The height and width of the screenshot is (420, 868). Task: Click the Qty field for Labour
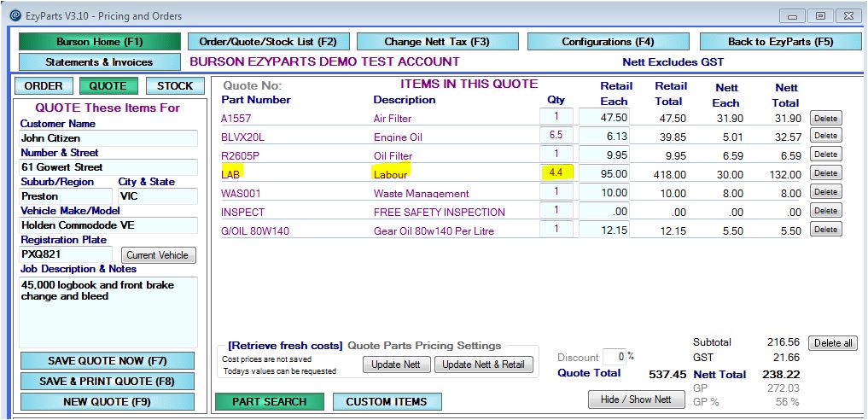[556, 172]
